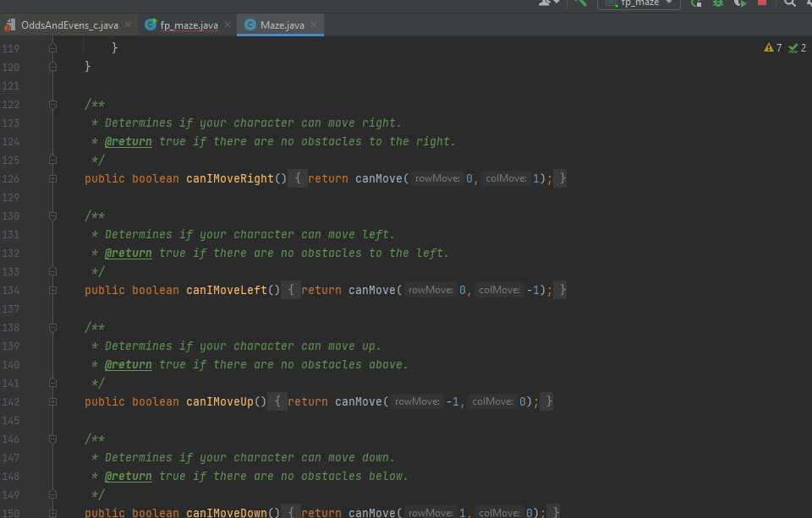Click the file icon on OddsAndEvens_c.java tab
This screenshot has height=518, width=812.
point(9,25)
